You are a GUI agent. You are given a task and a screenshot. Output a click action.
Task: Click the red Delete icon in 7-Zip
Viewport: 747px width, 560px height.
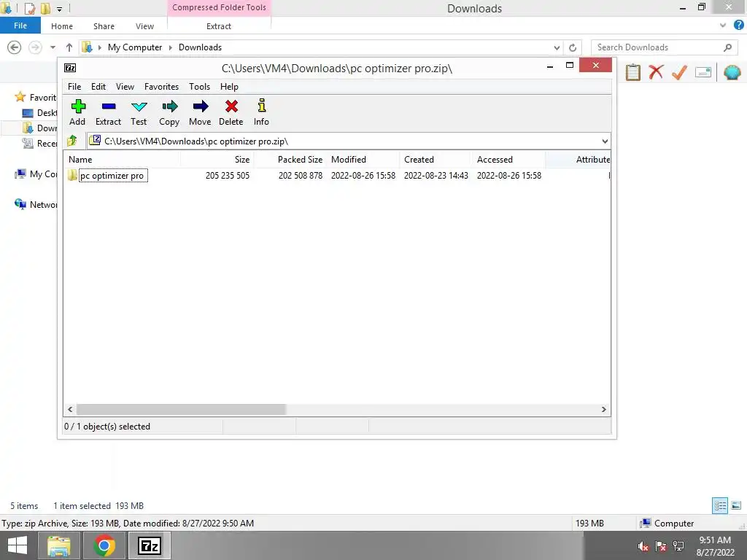coord(231,106)
